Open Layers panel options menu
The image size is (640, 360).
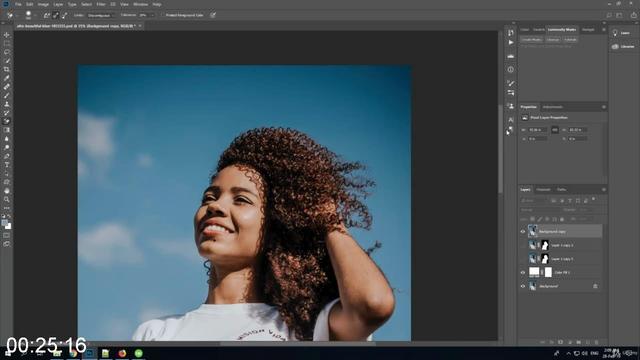604,189
